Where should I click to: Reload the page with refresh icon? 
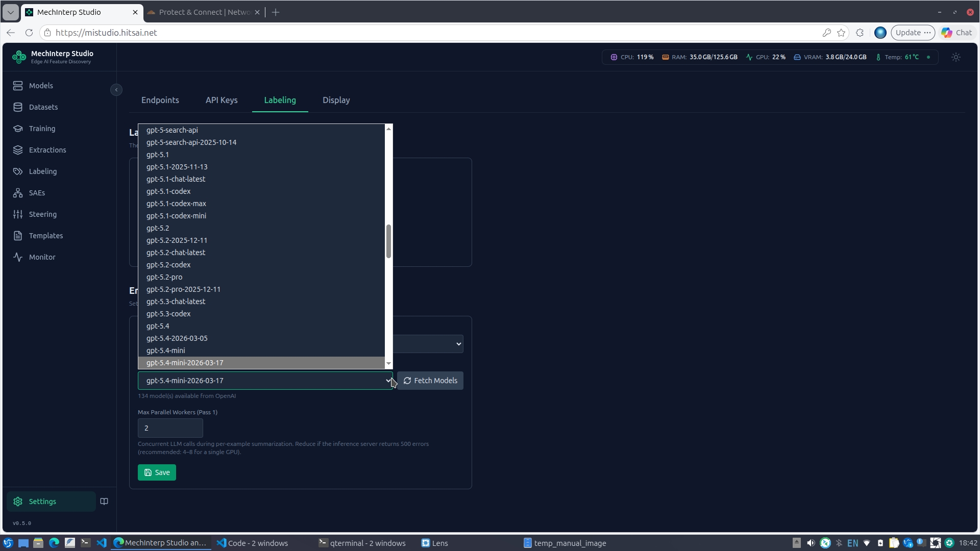click(29, 33)
